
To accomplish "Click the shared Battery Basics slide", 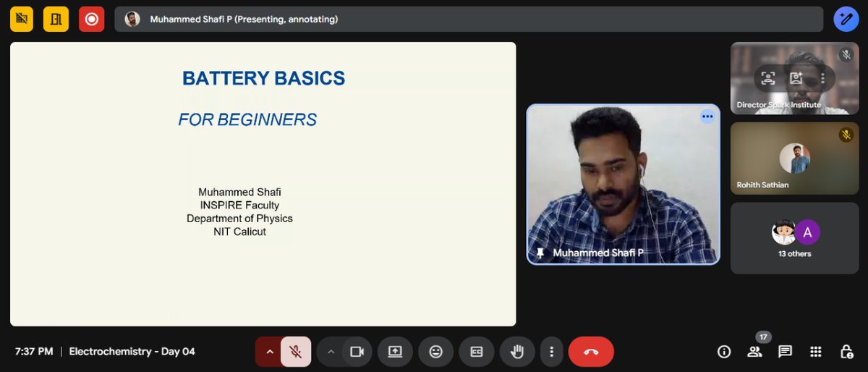I will (263, 184).
